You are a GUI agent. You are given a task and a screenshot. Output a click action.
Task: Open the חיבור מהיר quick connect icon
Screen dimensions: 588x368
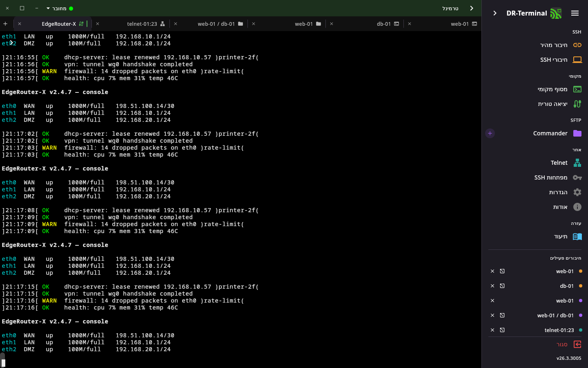click(x=577, y=45)
